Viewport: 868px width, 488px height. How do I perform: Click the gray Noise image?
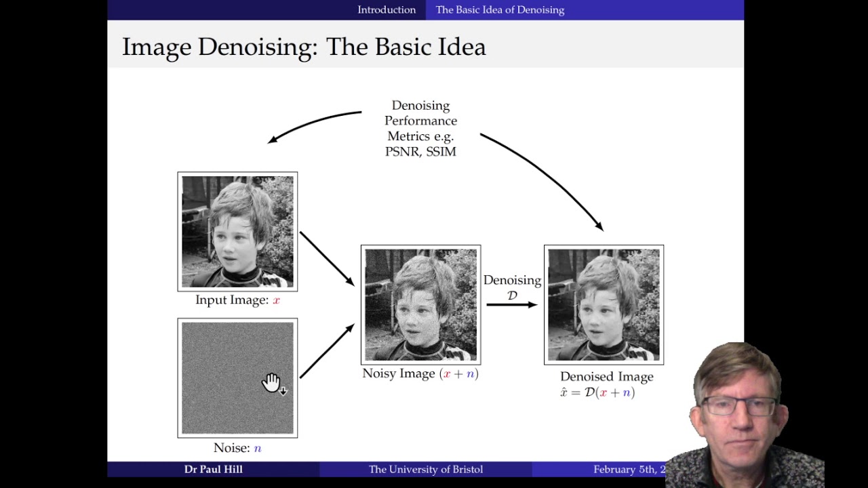pos(237,378)
